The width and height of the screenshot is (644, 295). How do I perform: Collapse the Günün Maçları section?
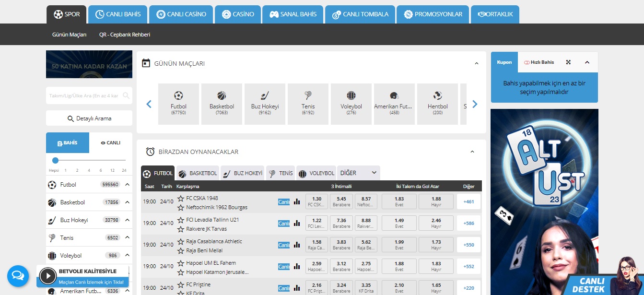click(476, 63)
